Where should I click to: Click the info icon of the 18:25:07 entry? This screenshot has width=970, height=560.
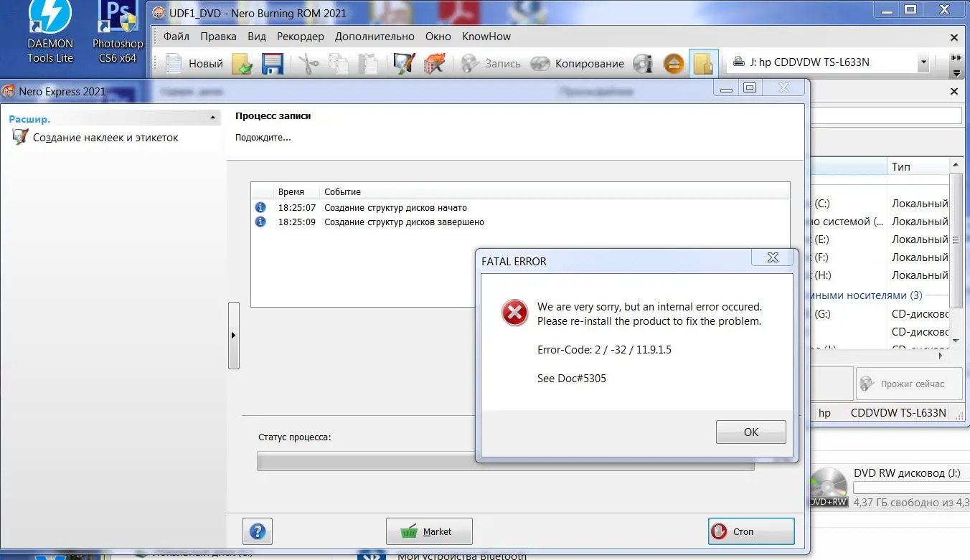point(260,208)
